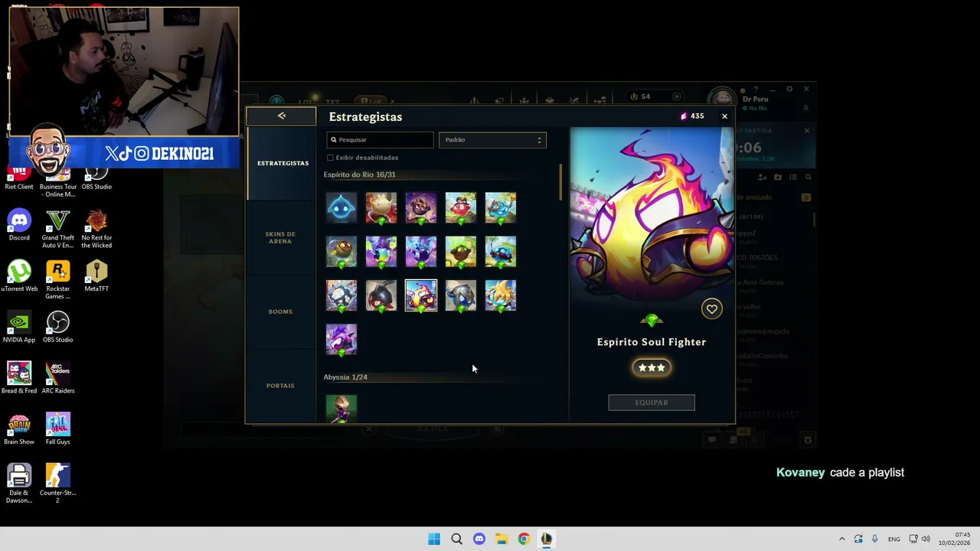Open the Windows Start menu
Image resolution: width=980 pixels, height=551 pixels.
pos(434,539)
